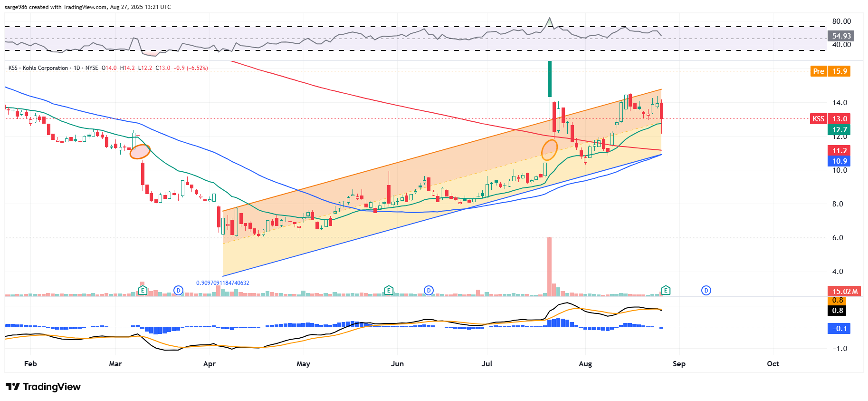Click the blue -0.1 MACD histogram label
Viewport: 868px width, 401px height.
839,329
